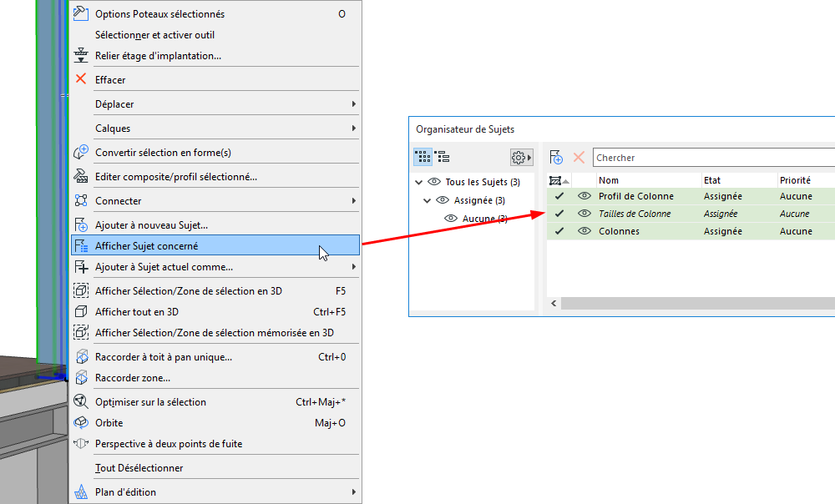The image size is (835, 504).
Task: Click the Ajouter à Sujet actuel icon
Action: tap(81, 267)
